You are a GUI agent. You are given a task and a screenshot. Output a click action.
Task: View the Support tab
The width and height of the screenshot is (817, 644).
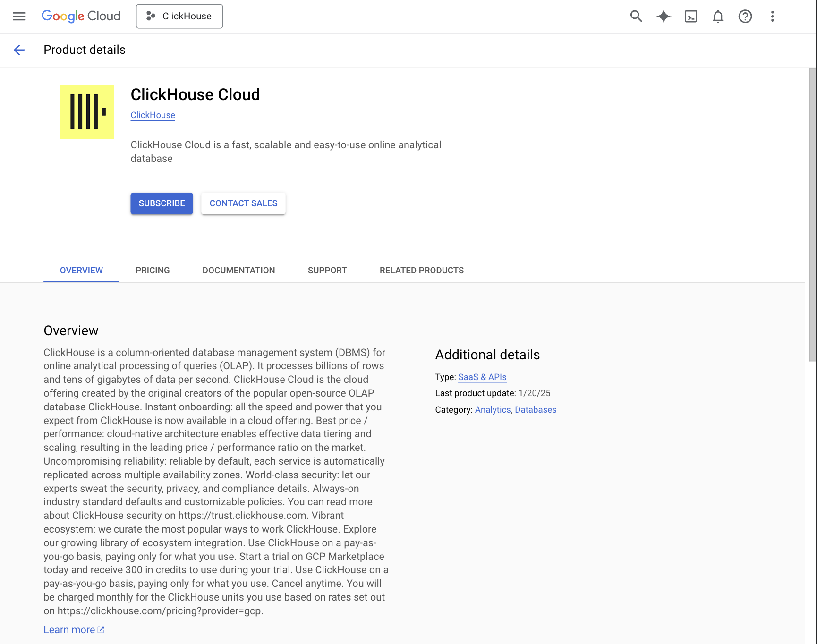pyautogui.click(x=327, y=270)
